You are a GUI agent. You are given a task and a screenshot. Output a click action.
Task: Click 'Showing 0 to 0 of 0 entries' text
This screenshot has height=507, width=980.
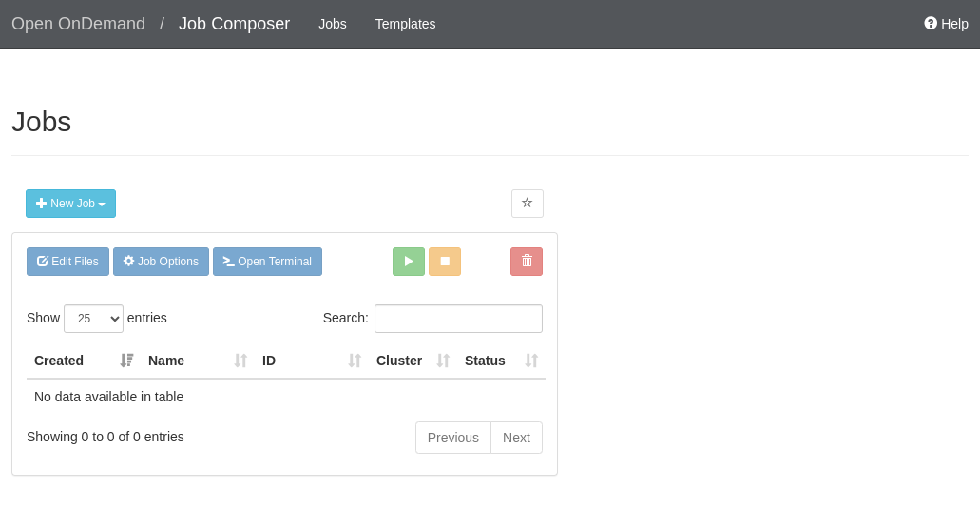(x=106, y=437)
